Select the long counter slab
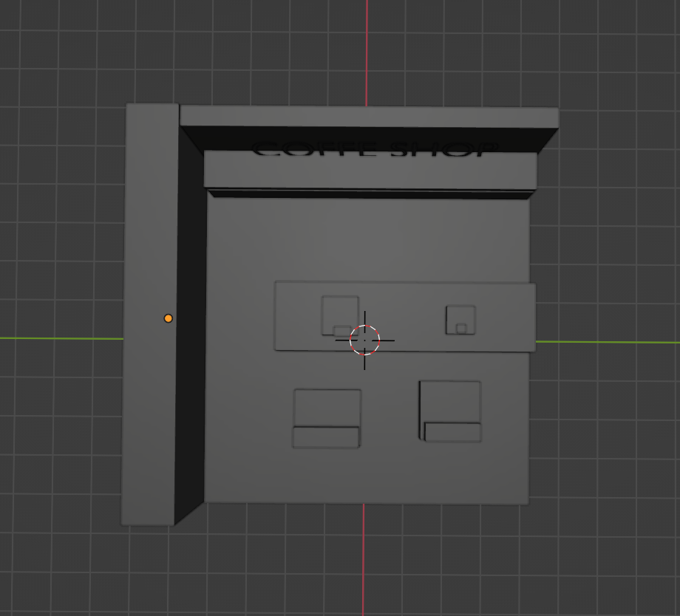The image size is (680, 616). point(405,316)
